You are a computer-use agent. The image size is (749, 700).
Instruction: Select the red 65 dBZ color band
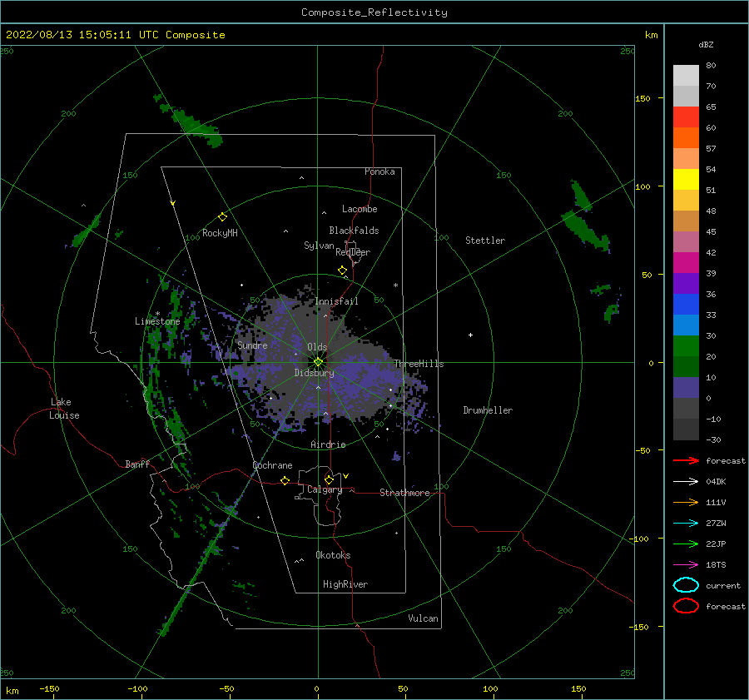[686, 117]
